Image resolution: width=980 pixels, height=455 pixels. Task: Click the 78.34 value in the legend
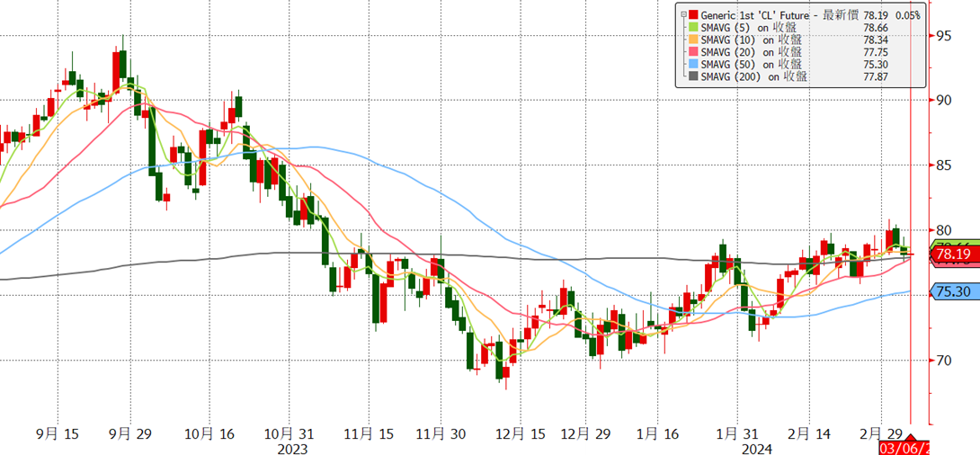pyautogui.click(x=877, y=40)
